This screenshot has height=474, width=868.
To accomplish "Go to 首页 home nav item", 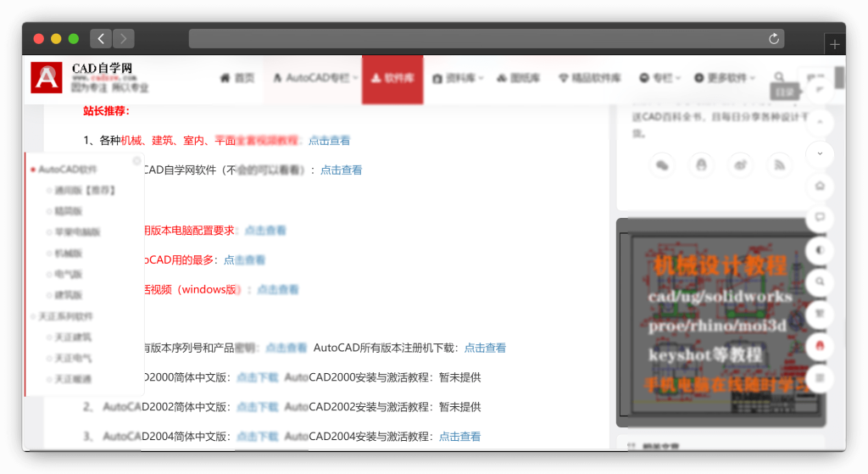I will (237, 78).
